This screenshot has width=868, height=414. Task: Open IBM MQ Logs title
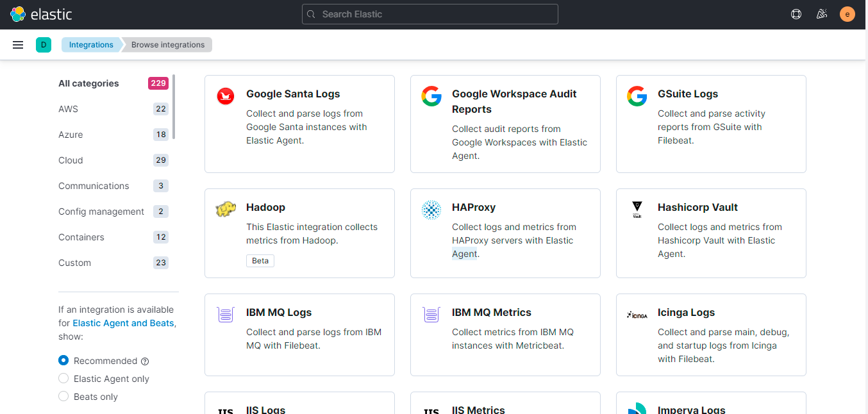(279, 312)
